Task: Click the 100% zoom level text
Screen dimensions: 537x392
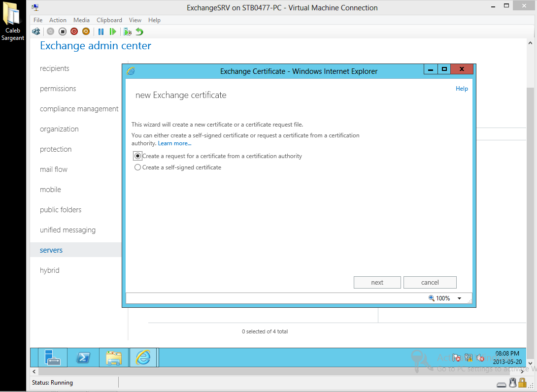Action: pyautogui.click(x=443, y=298)
